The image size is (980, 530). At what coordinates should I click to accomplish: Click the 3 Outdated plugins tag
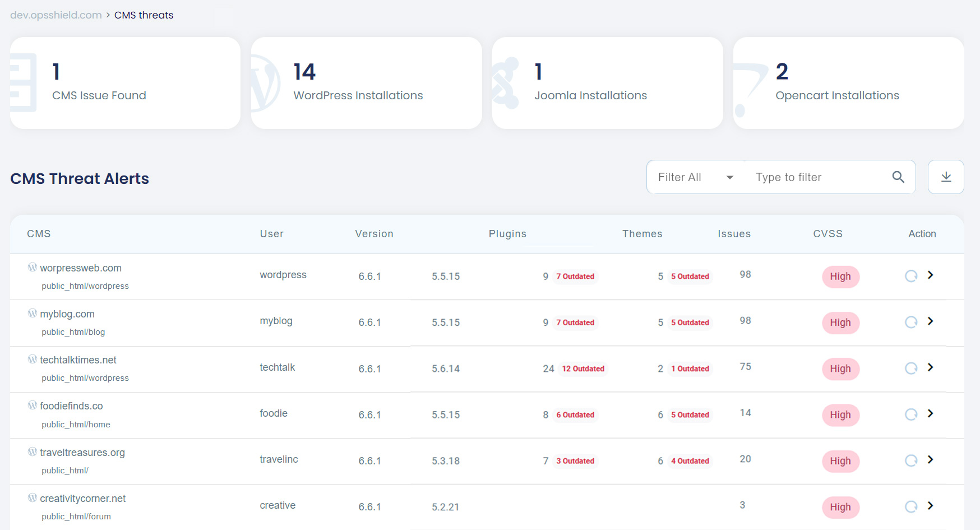tap(575, 461)
